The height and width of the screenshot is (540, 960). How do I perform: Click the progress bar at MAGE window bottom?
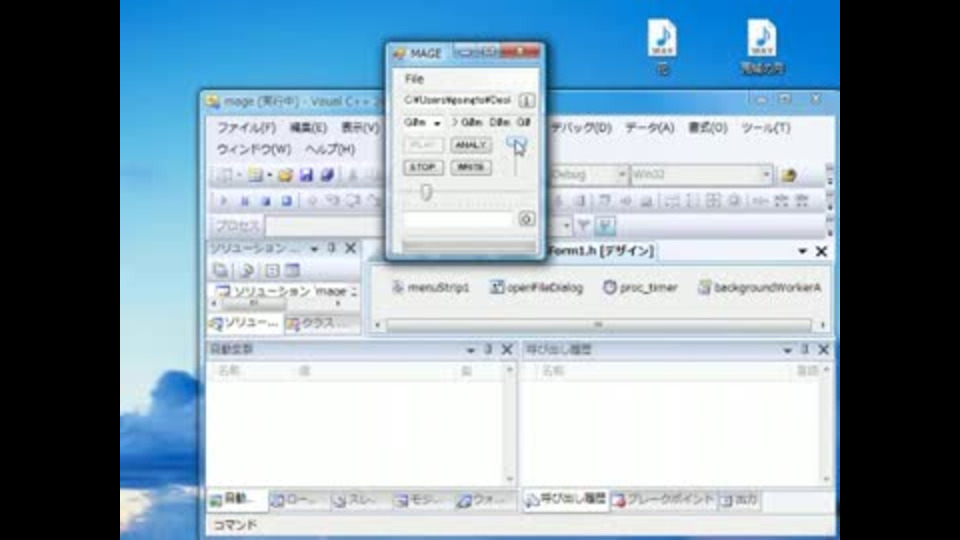point(469,246)
